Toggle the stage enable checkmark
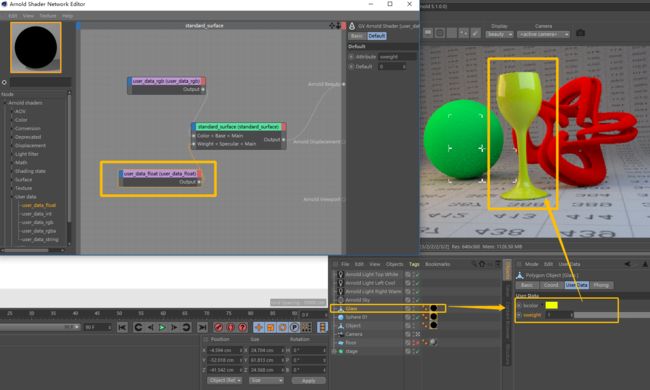This screenshot has height=390, width=650. point(417,351)
